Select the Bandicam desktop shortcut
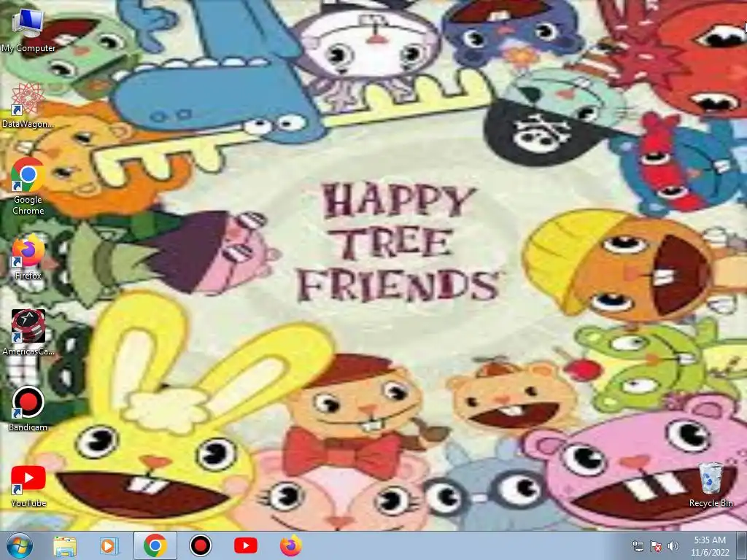The width and height of the screenshot is (747, 560). [x=28, y=408]
